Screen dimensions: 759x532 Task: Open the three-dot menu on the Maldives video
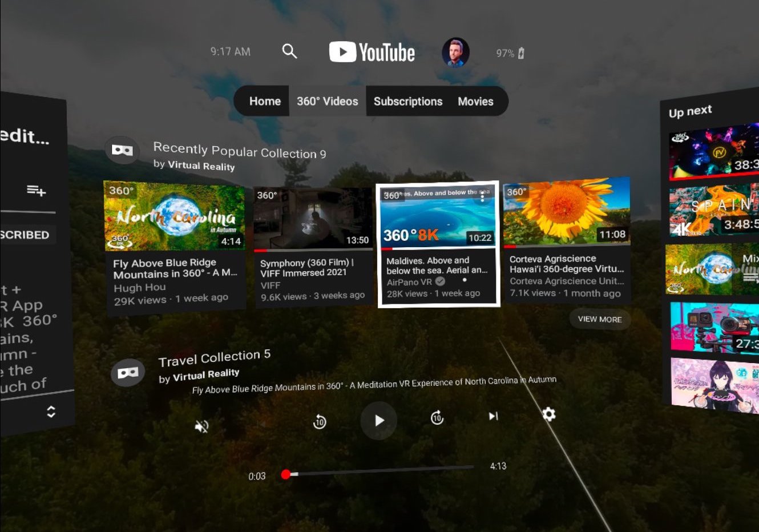482,197
